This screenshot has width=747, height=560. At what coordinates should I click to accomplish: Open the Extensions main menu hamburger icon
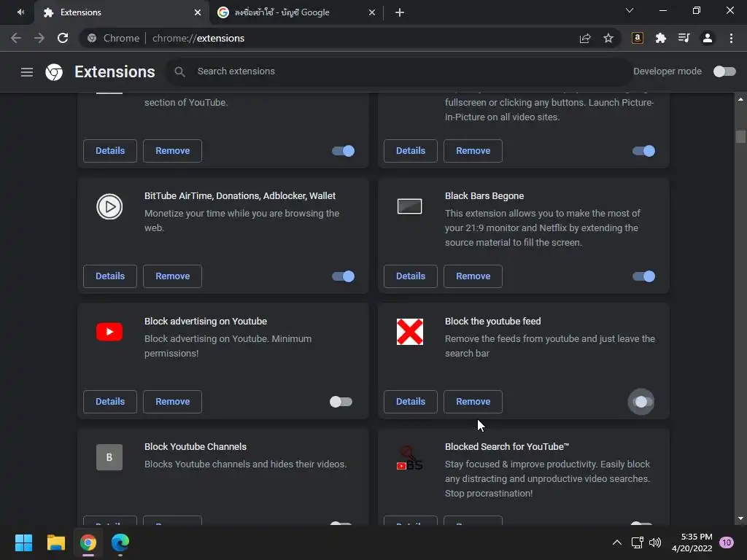click(x=27, y=72)
